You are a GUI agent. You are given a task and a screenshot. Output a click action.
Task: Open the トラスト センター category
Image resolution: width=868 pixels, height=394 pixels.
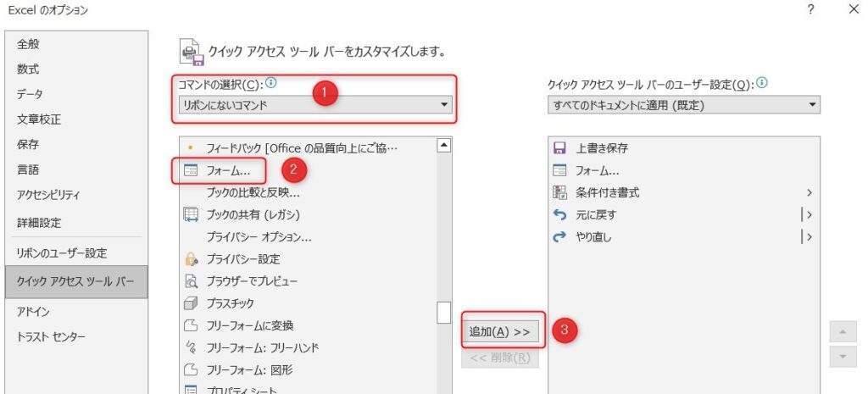[x=52, y=337]
